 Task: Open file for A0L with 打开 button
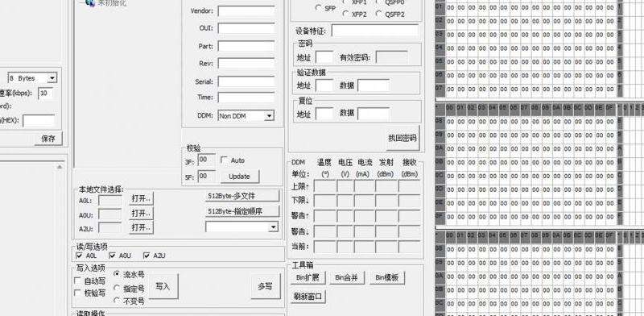click(x=141, y=199)
